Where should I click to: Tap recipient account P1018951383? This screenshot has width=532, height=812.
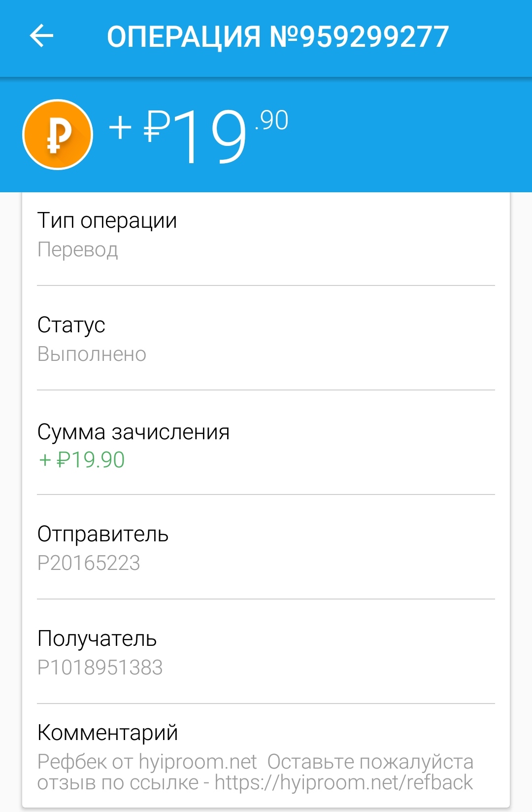[x=100, y=668]
